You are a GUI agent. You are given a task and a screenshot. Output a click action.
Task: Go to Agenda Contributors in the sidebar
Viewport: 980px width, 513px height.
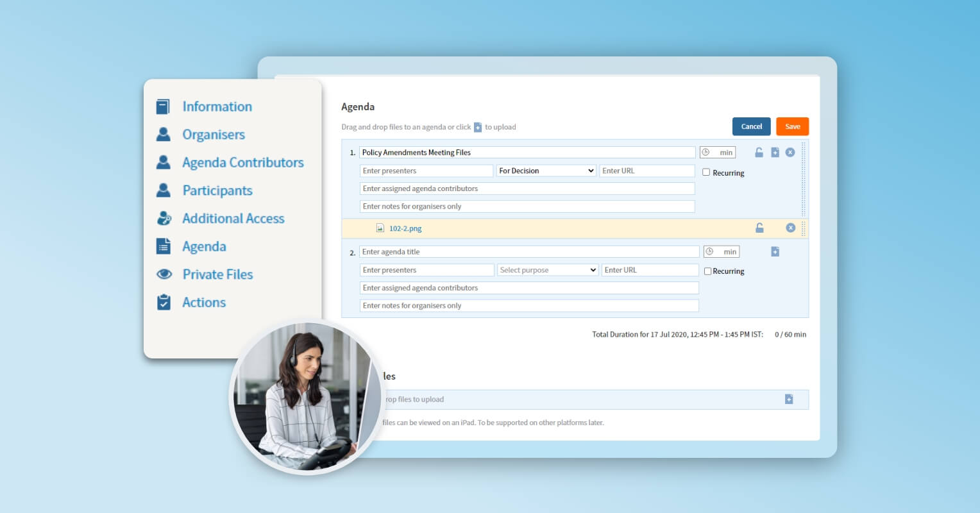click(242, 163)
